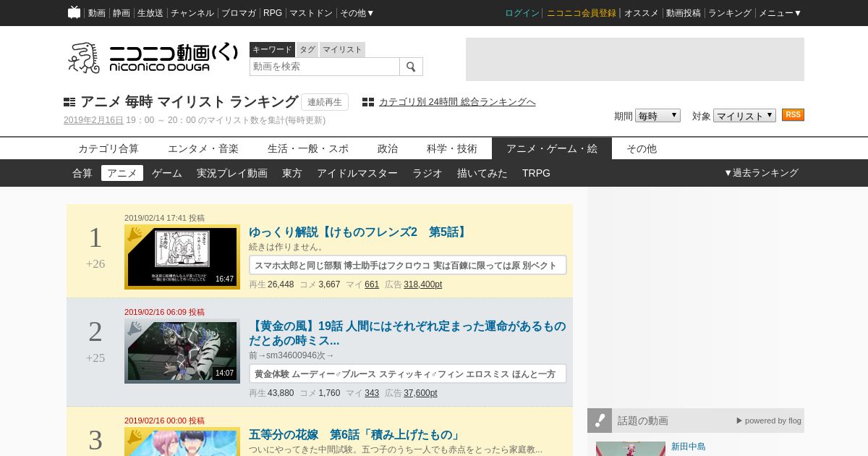Open チャンネル in top navigation
Screen dimensions: 868x456
(192, 13)
